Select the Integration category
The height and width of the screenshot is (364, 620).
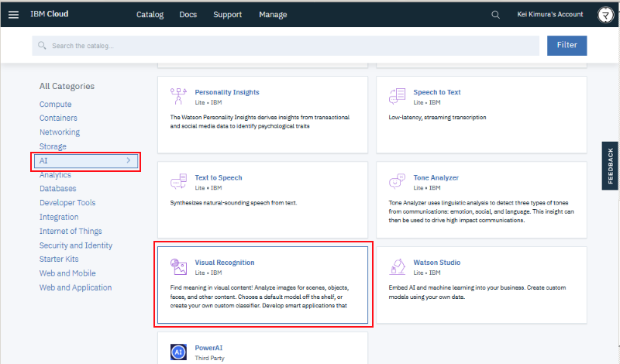click(x=59, y=217)
